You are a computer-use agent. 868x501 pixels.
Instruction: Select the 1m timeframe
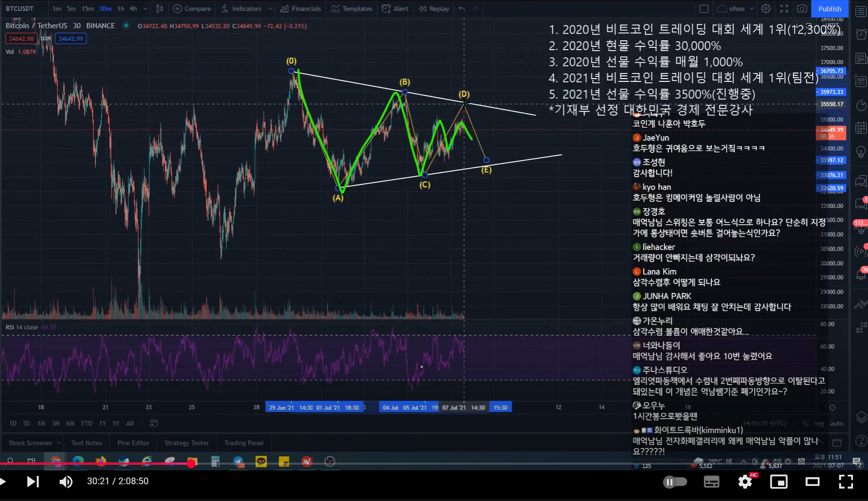[57, 8]
